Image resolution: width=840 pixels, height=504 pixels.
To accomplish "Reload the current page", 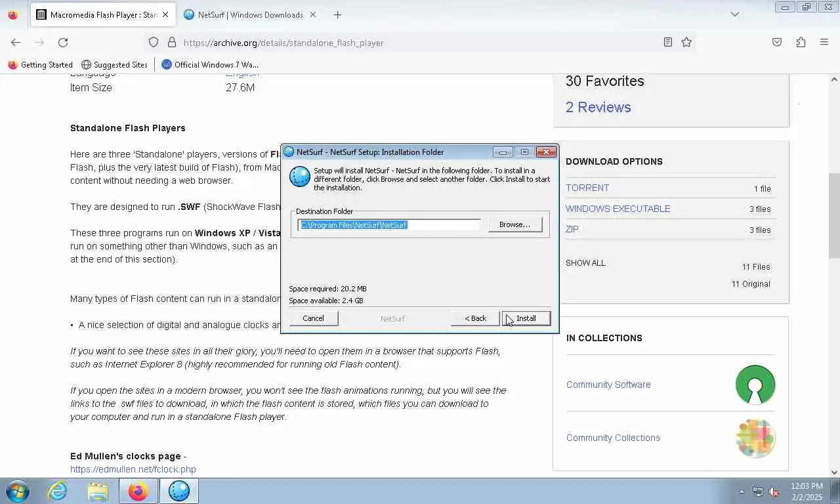I will (63, 42).
